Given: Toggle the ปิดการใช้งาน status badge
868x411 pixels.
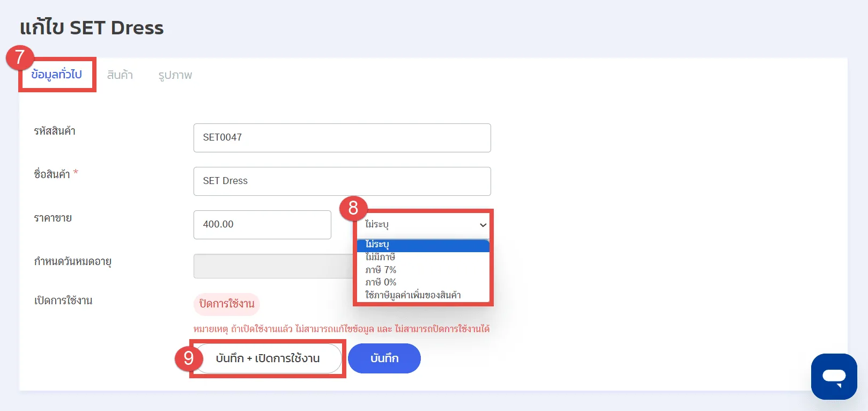Looking at the screenshot, I should click(227, 304).
